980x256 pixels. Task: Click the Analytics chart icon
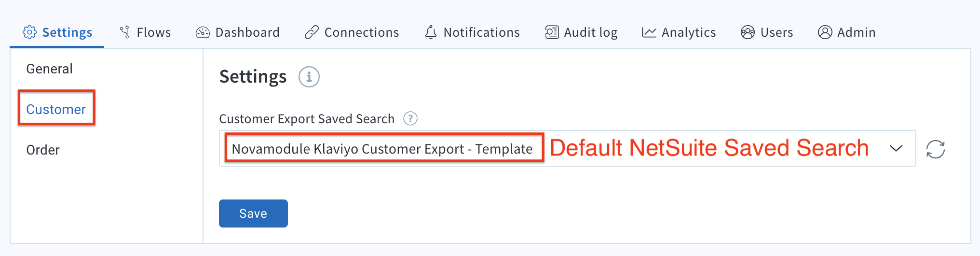tap(649, 32)
